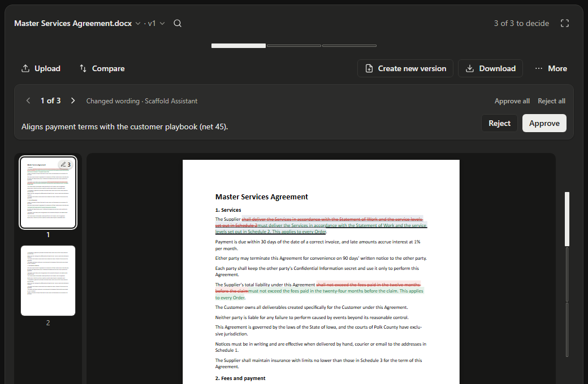Click the first progress segment
This screenshot has width=588, height=384.
pos(239,46)
